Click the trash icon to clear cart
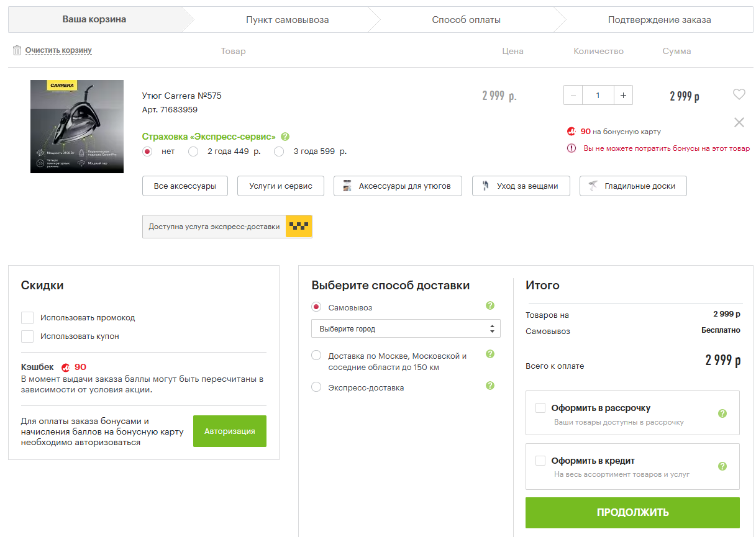The image size is (756, 537). click(17, 50)
